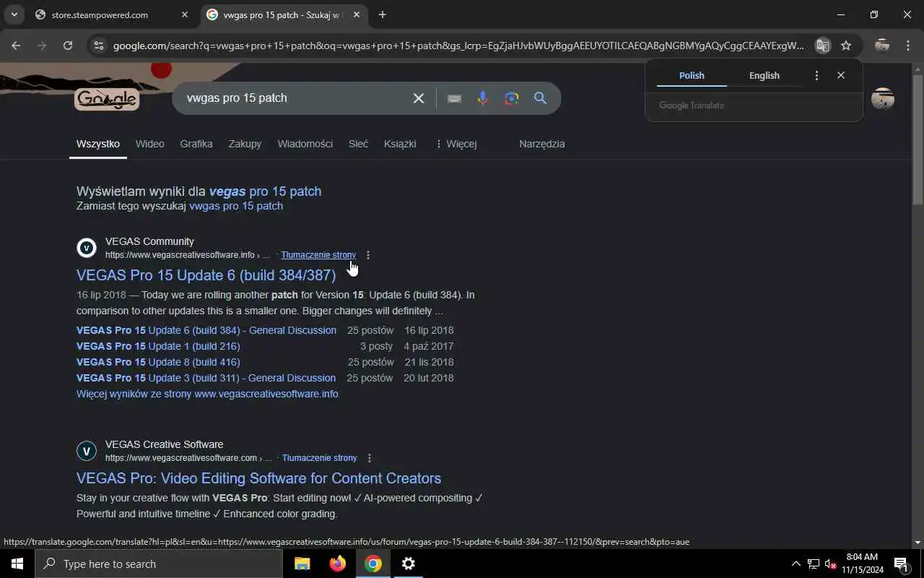Open VEGAS Pro: Video Editing Software result
Screen dimensions: 924x578
[x=258, y=478]
